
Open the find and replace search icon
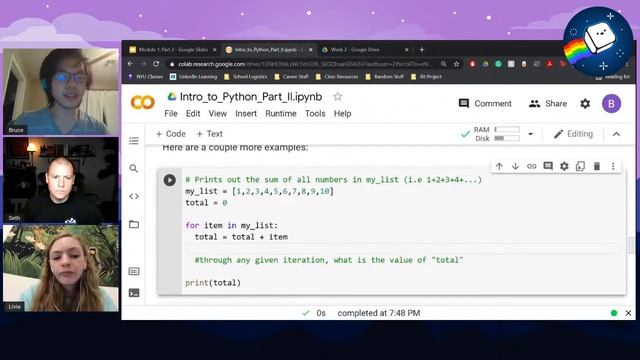tap(133, 168)
